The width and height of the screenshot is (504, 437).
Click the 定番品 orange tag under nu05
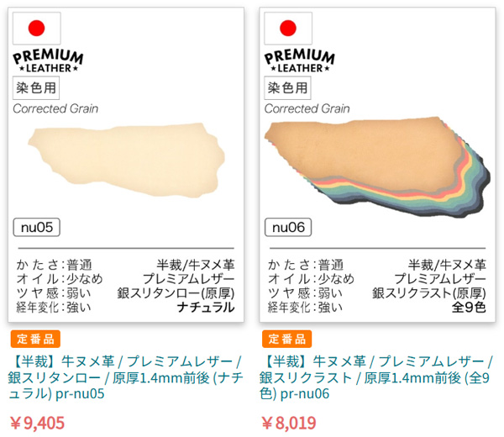[x=35, y=339]
